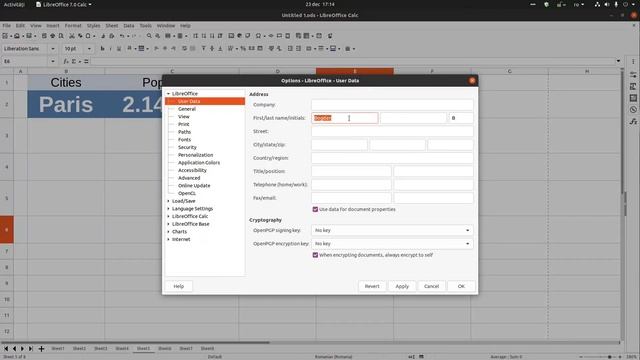Open Find & Replace with the magnifier icon
The height and width of the screenshot is (360, 640).
coord(149,36)
